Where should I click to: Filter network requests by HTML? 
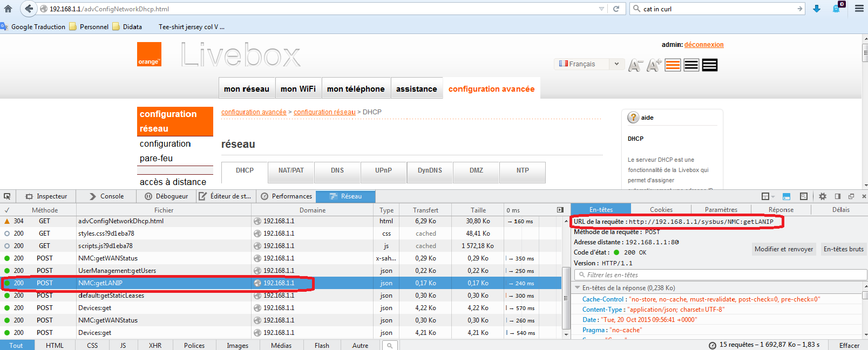[55, 345]
